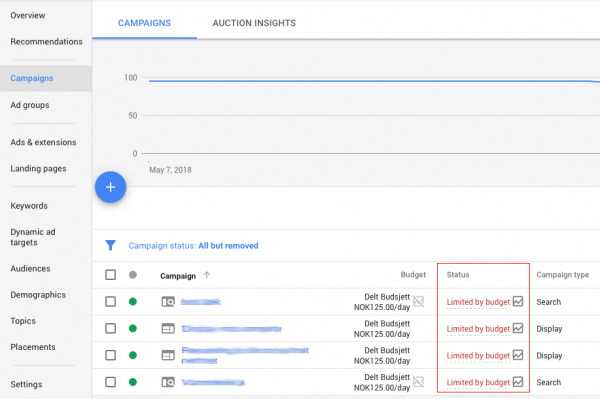Image resolution: width=600 pixels, height=399 pixels.
Task: Click budget chart icon in fourth row status
Action: [x=518, y=381]
